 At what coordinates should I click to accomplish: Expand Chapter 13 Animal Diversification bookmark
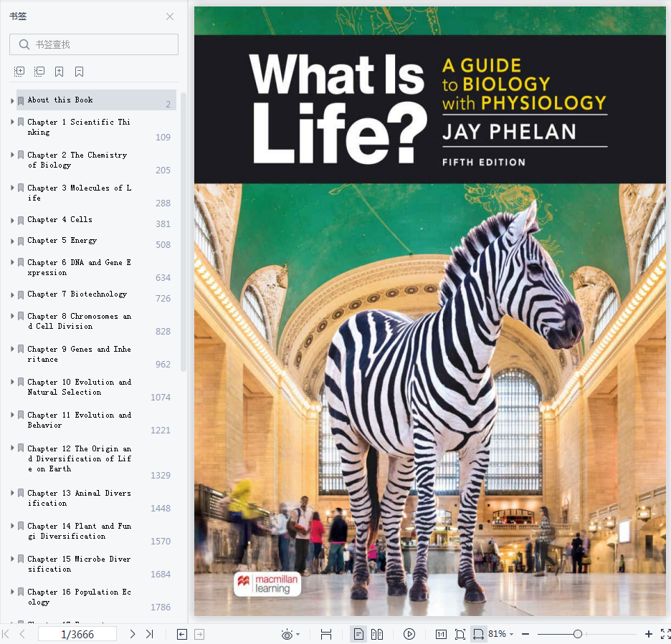click(12, 493)
